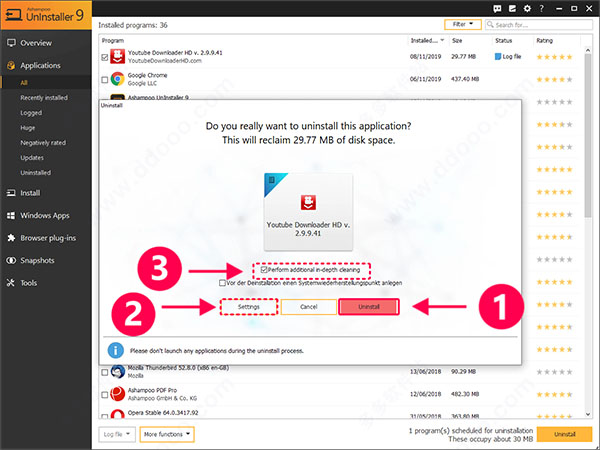Expand the More functions dropdown
This screenshot has width=600, height=450.
click(167, 434)
